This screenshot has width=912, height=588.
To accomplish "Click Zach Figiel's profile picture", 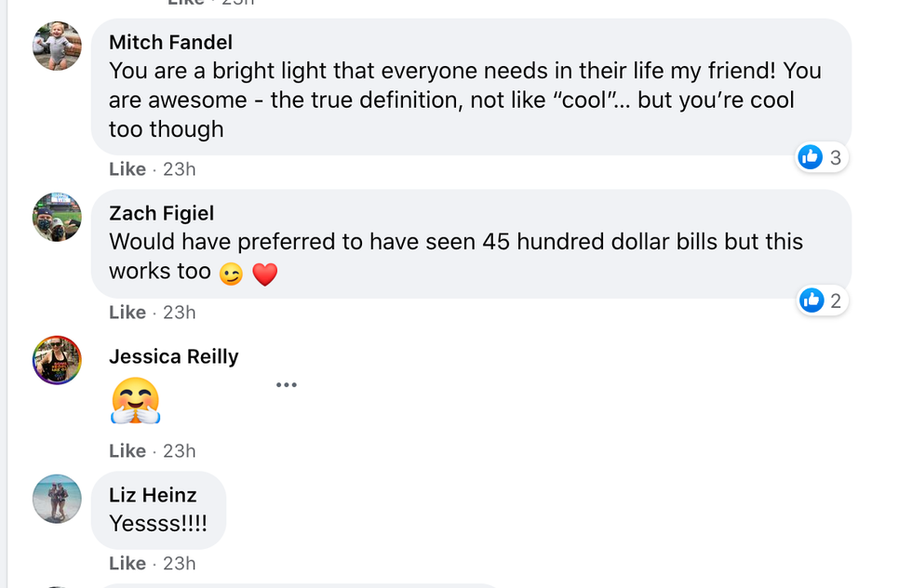I will 57,218.
